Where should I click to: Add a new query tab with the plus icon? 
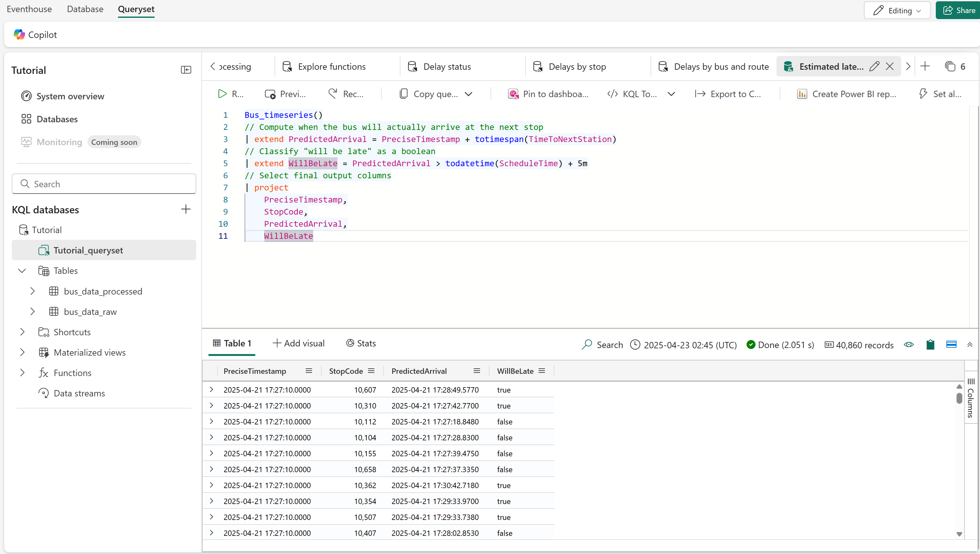pyautogui.click(x=925, y=67)
